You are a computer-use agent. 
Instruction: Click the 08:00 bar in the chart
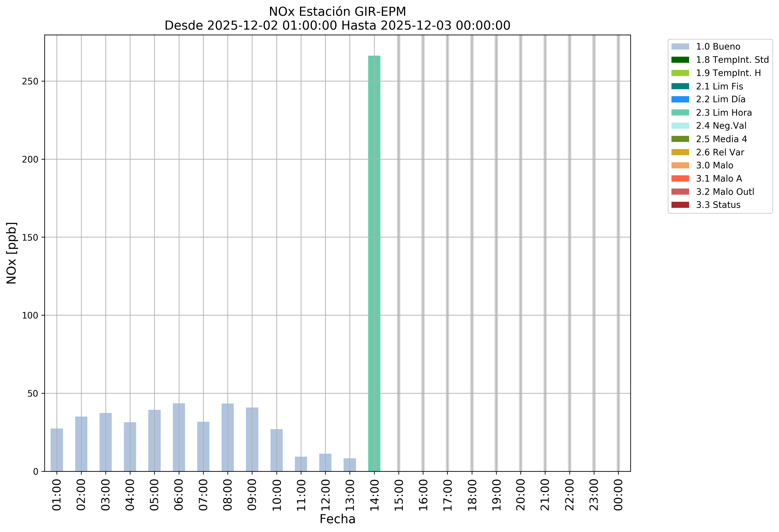pos(228,437)
